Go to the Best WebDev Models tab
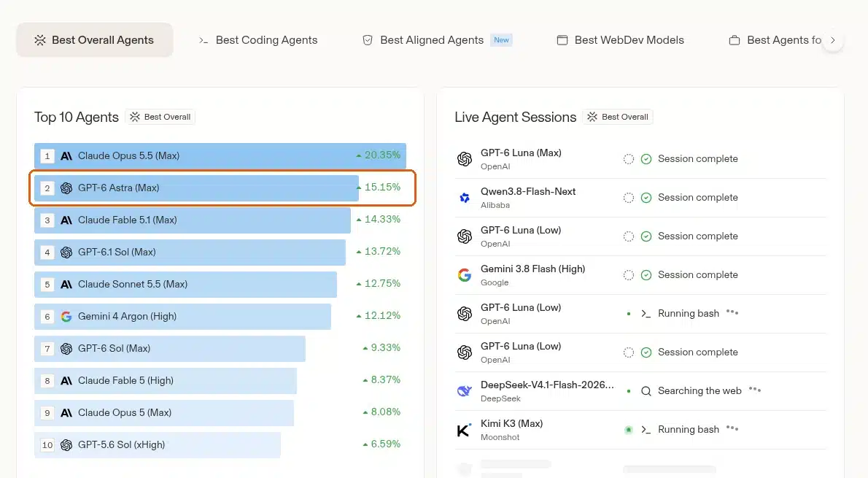This screenshot has width=868, height=478. pyautogui.click(x=621, y=40)
